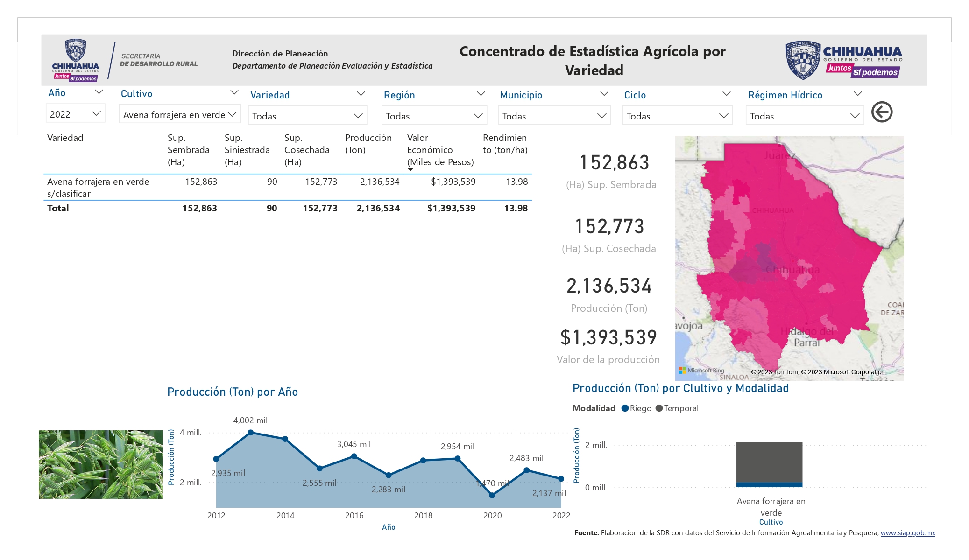Sort by the Sup. Cosechada (Ha) column header
Viewport: 969px width, 560px height.
307,150
